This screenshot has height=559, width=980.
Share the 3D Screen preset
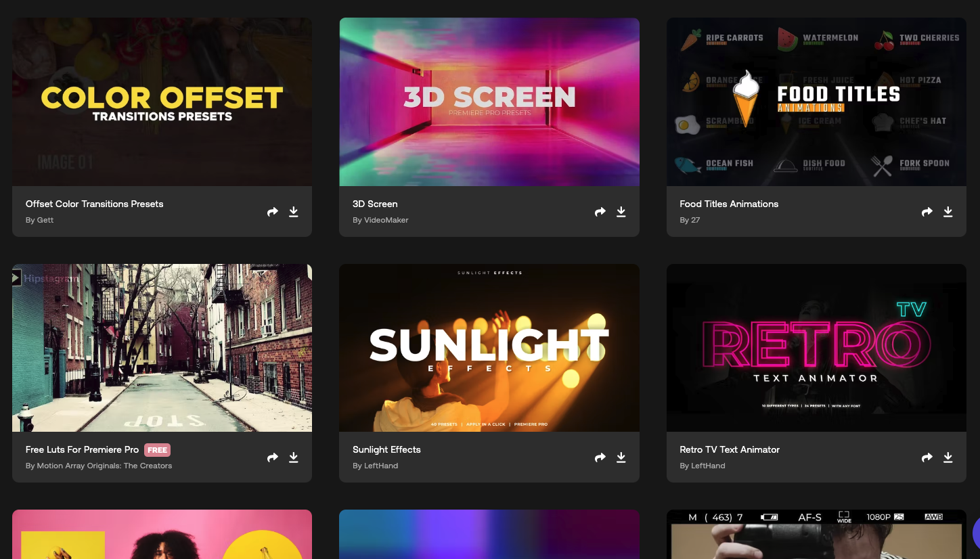(600, 212)
